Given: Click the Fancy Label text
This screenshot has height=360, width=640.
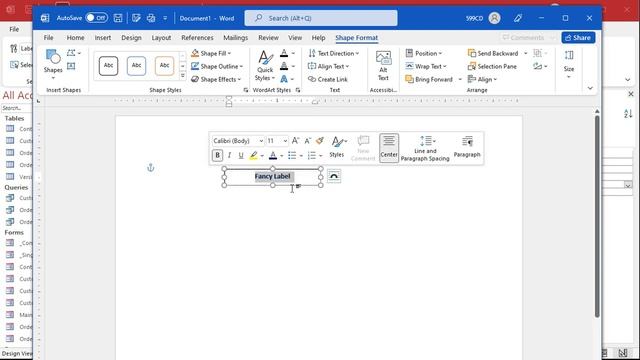Looking at the screenshot, I should coord(273,176).
